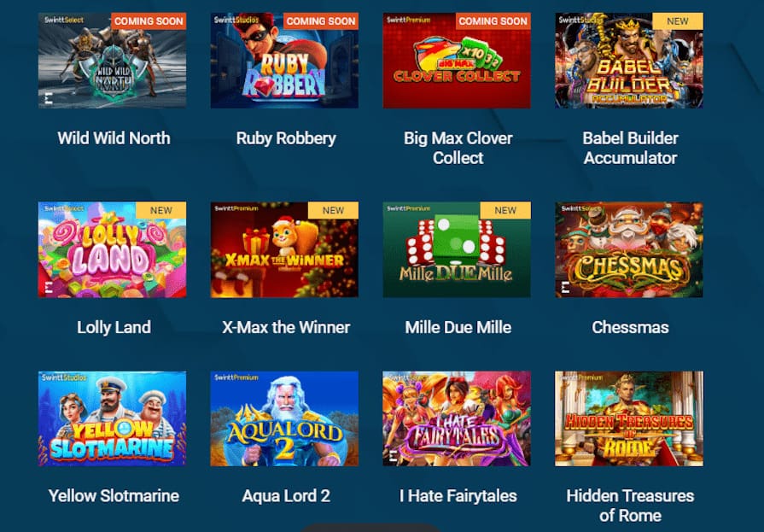Open the Lolly Land title link

[x=114, y=327]
